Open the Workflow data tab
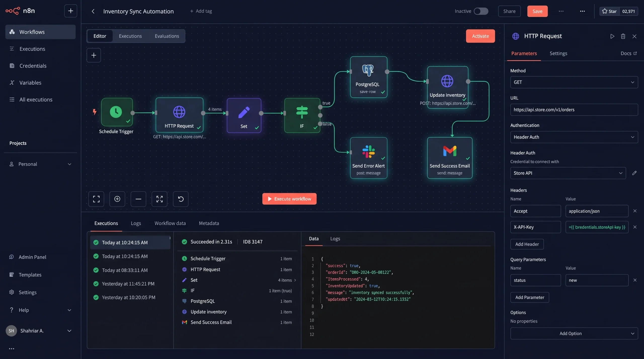Screen dimensions: 644x359 (x=170, y=223)
